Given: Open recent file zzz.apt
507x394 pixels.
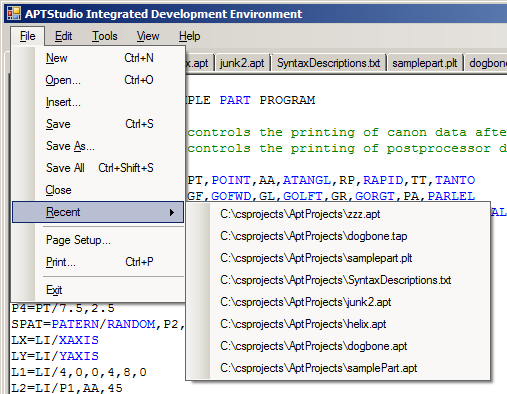Looking at the screenshot, I should click(x=338, y=214).
